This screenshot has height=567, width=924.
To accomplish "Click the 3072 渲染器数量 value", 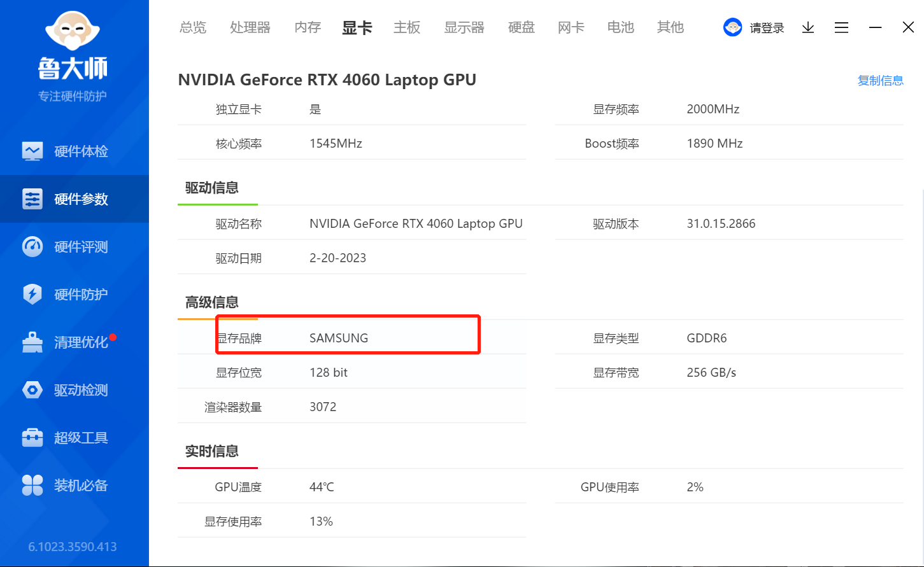I will pos(323,407).
